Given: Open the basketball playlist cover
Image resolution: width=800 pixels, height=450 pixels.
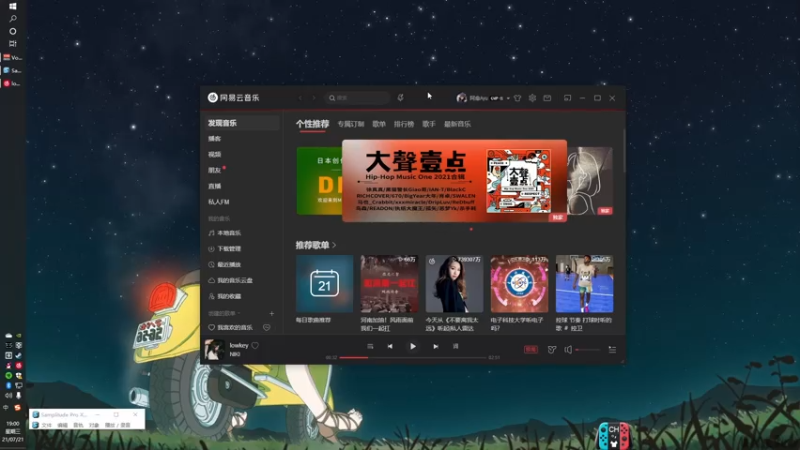Looking at the screenshot, I should click(x=585, y=284).
